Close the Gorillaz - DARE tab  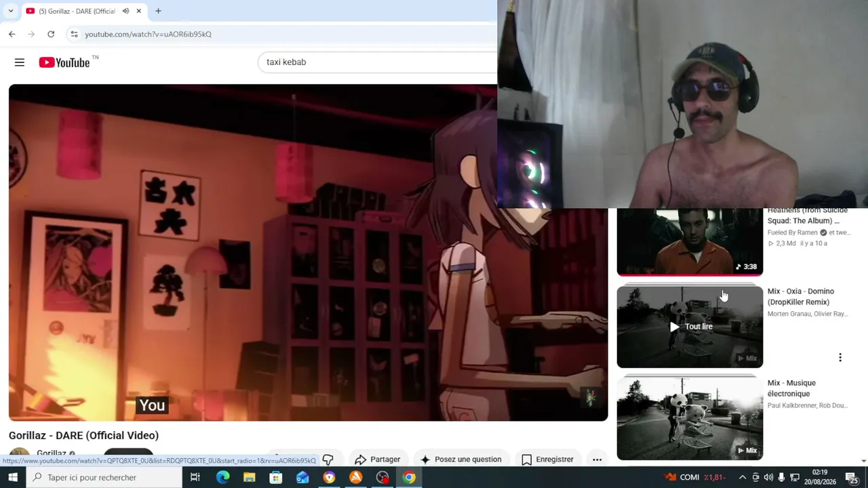pos(139,11)
